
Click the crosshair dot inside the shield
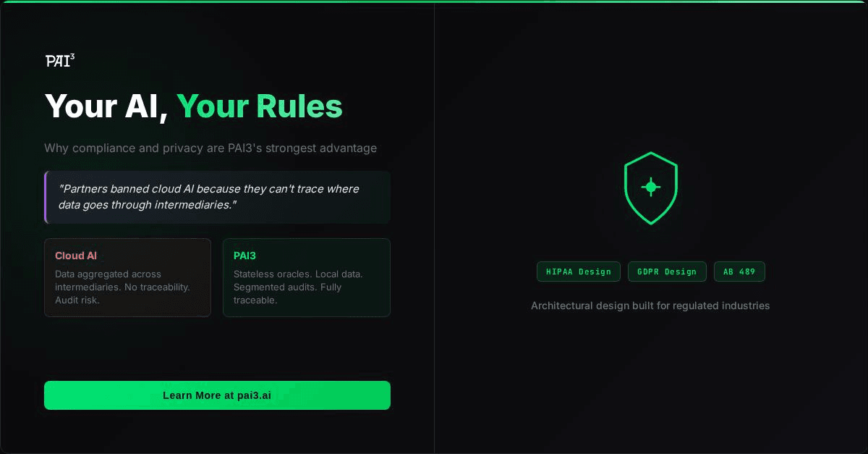tap(650, 187)
